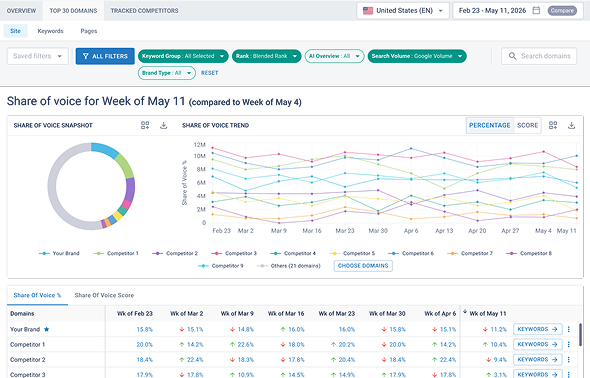Download the Share of Voice Trend chart
590x378 pixels.
coord(571,125)
